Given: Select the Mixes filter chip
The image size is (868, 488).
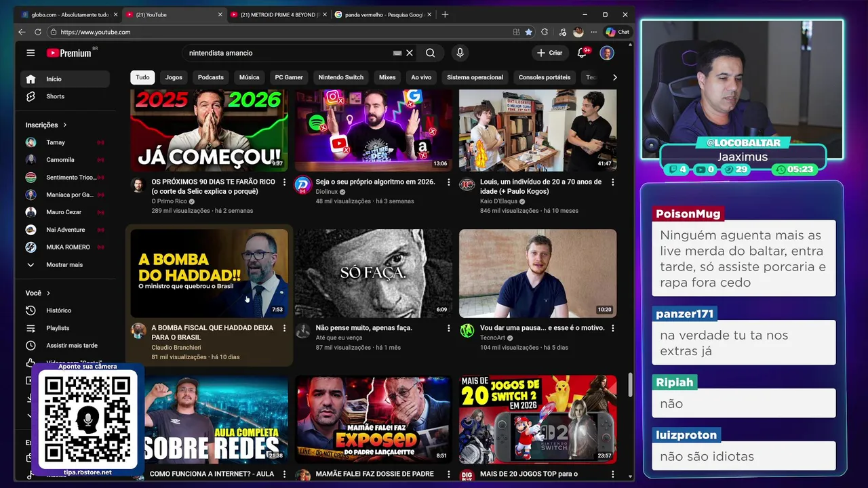Looking at the screenshot, I should click(387, 77).
